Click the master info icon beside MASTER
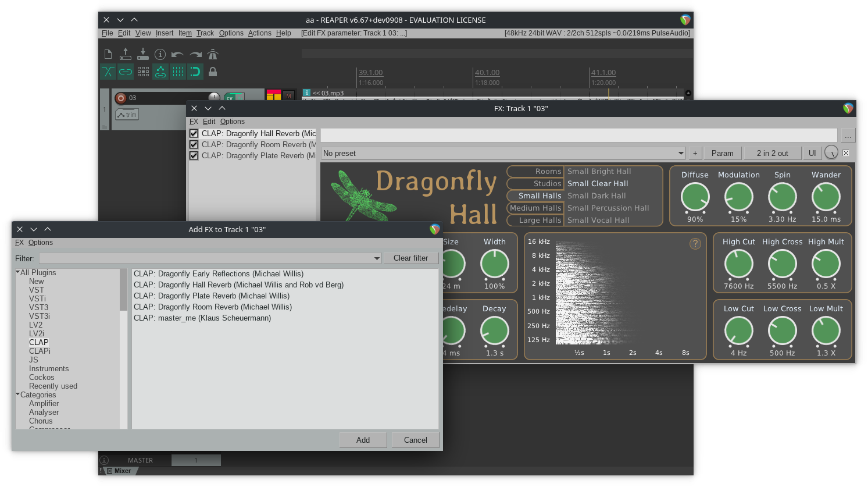Screen dimensions: 868x487 pos(105,460)
